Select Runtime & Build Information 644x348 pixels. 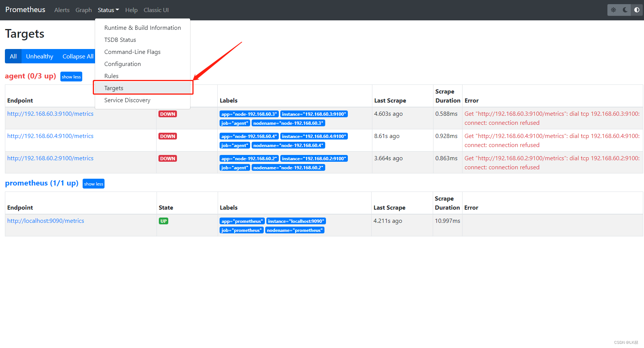143,28
